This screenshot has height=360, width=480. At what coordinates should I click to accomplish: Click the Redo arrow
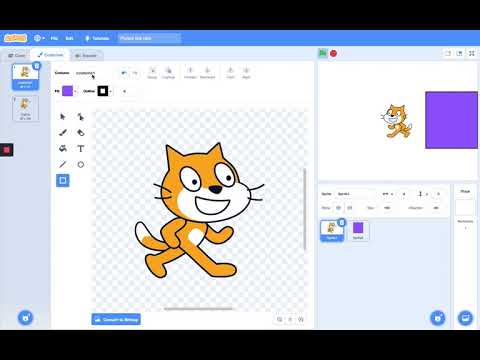pos(135,73)
